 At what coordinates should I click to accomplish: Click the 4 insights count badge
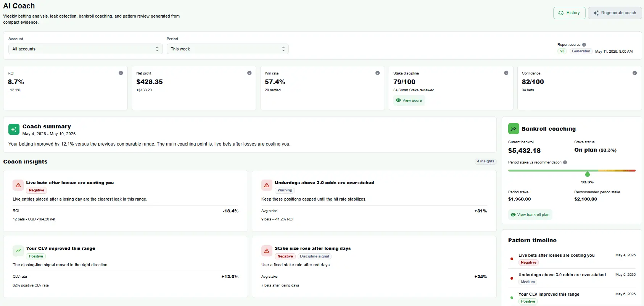click(485, 161)
